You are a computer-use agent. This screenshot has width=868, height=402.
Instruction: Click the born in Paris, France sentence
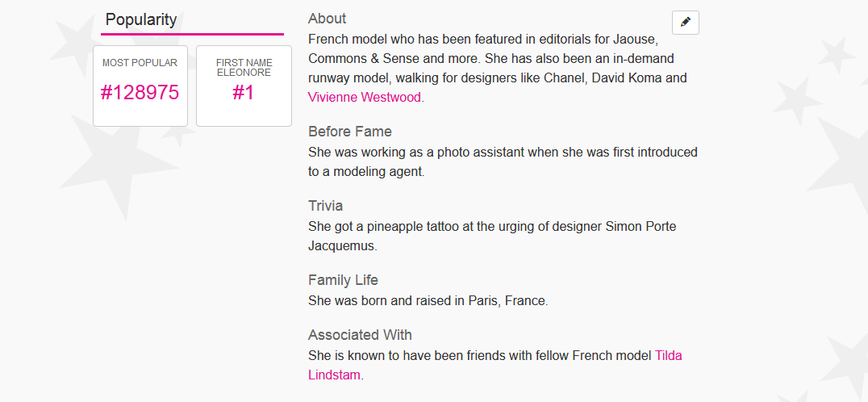click(x=428, y=301)
